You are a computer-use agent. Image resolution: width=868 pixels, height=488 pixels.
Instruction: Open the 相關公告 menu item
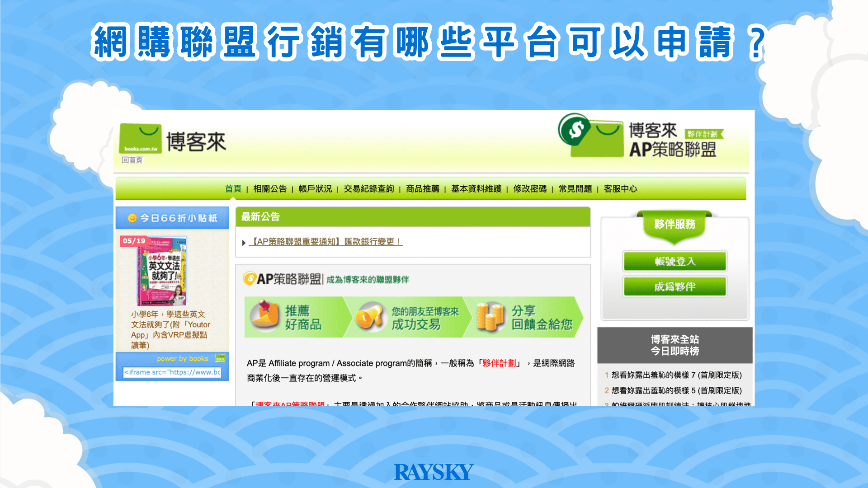tap(270, 189)
